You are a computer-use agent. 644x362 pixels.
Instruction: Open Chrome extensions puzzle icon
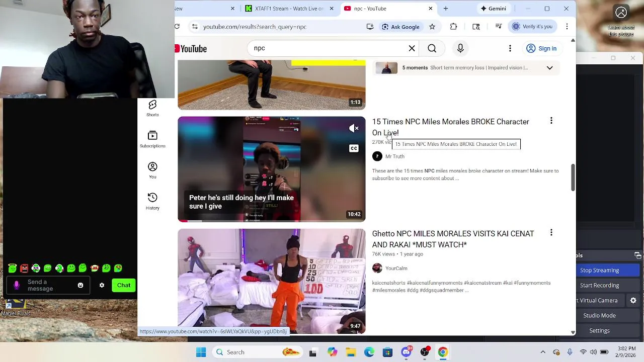click(453, 27)
